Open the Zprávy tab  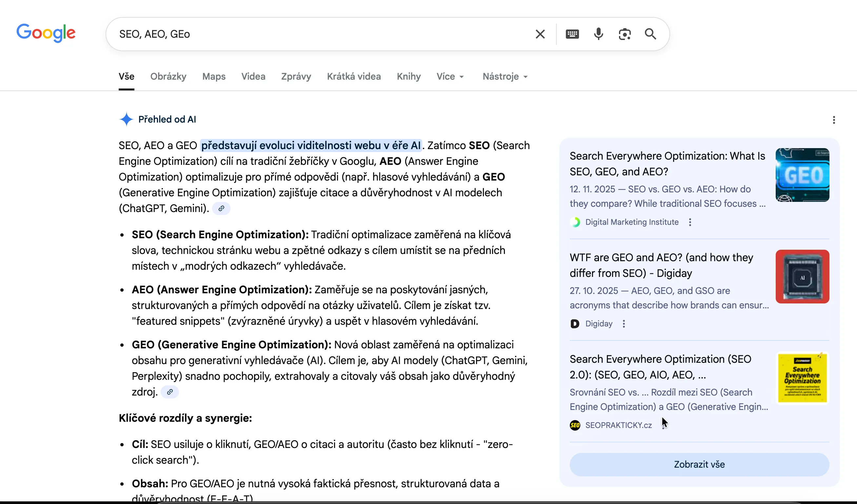click(296, 76)
